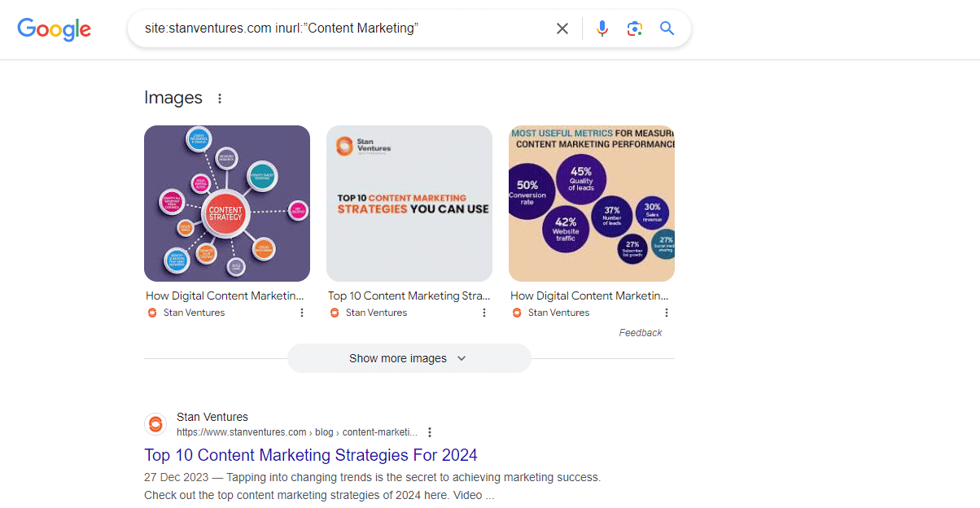
Task: Open three-dot menu under Content Strategy image
Action: (x=302, y=313)
